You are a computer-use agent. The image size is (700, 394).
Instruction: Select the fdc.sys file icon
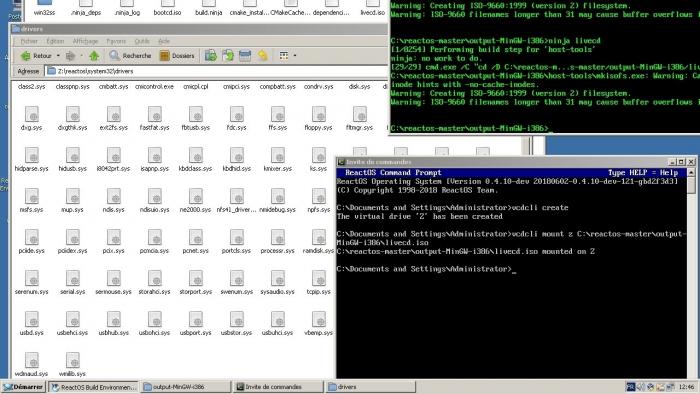[x=237, y=115]
